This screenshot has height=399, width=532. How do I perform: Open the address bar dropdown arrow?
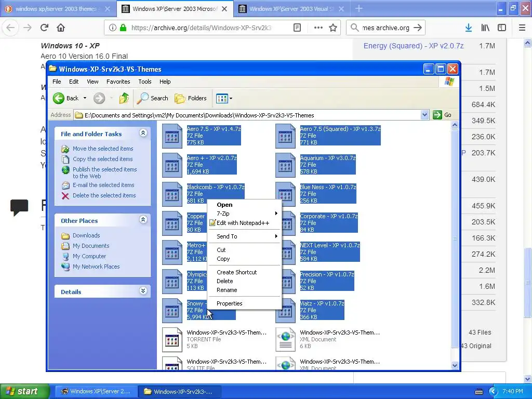tap(424, 115)
